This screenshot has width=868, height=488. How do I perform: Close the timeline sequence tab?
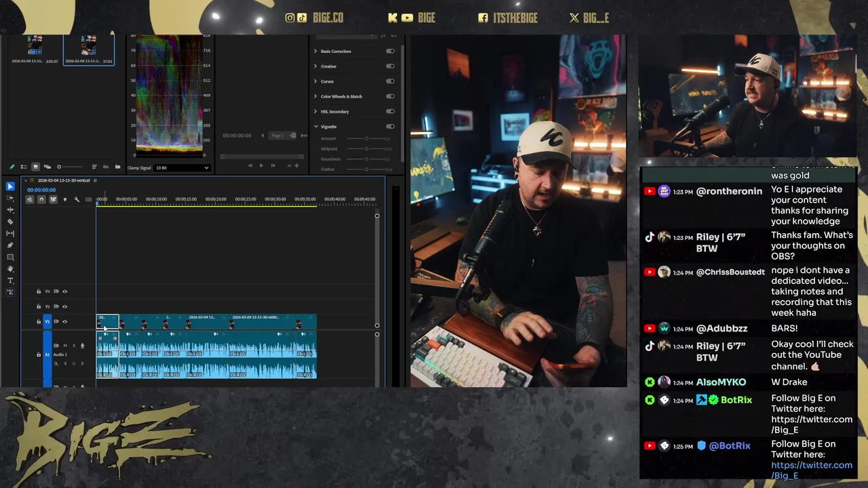pyautogui.click(x=24, y=180)
